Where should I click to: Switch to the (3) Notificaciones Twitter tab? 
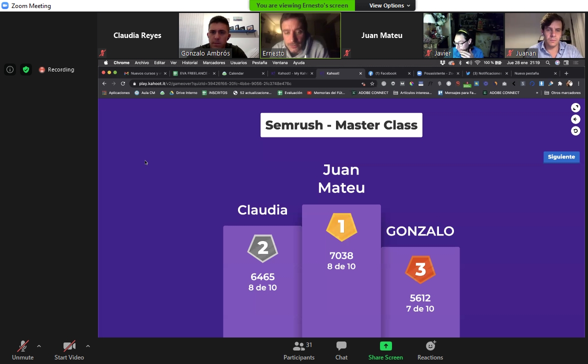pyautogui.click(x=487, y=73)
